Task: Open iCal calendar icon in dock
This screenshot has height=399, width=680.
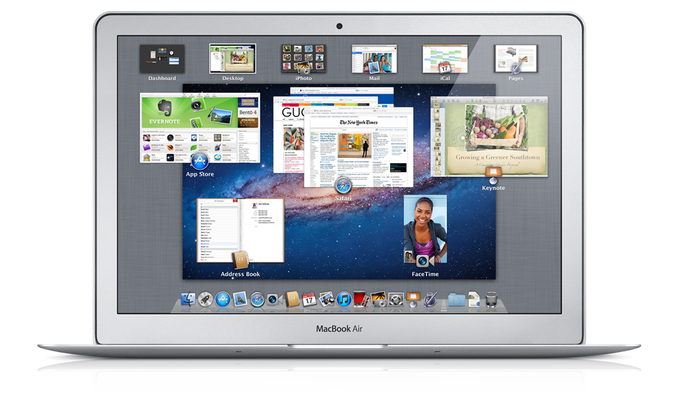Action: point(309,299)
